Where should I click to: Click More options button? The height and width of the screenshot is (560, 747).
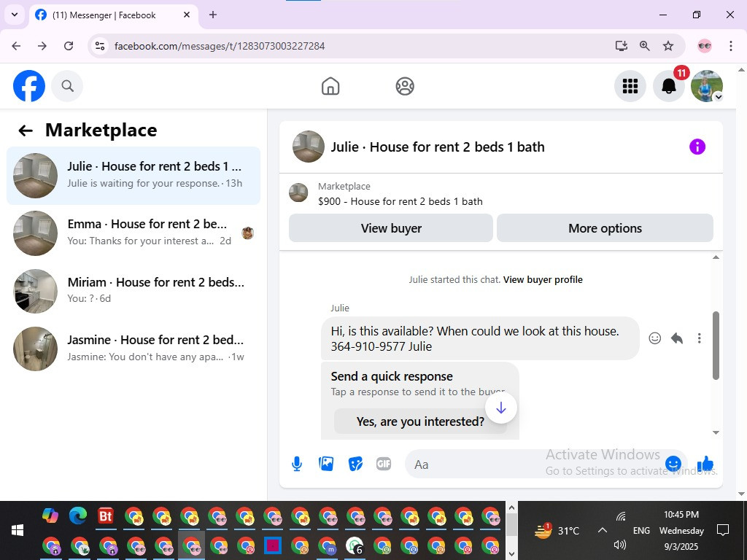pyautogui.click(x=605, y=228)
